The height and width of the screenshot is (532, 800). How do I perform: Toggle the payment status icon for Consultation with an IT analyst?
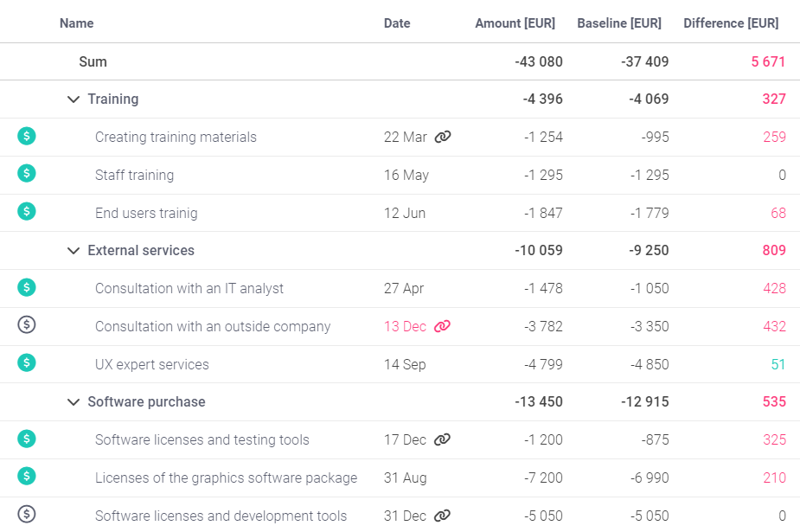click(27, 287)
